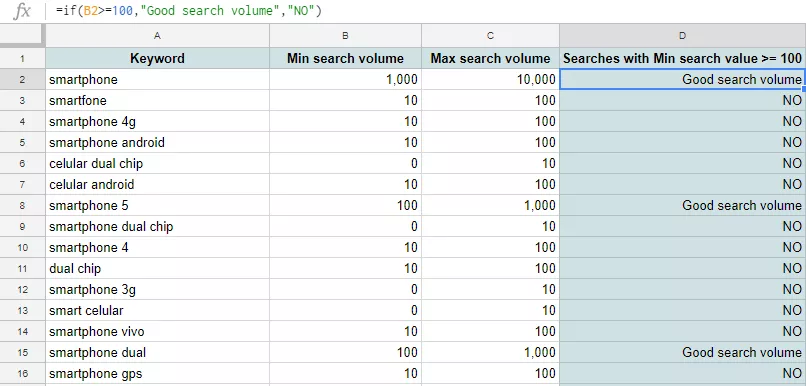The image size is (806, 386).
Task: Select row 8 header
Action: pyautogui.click(x=22, y=206)
